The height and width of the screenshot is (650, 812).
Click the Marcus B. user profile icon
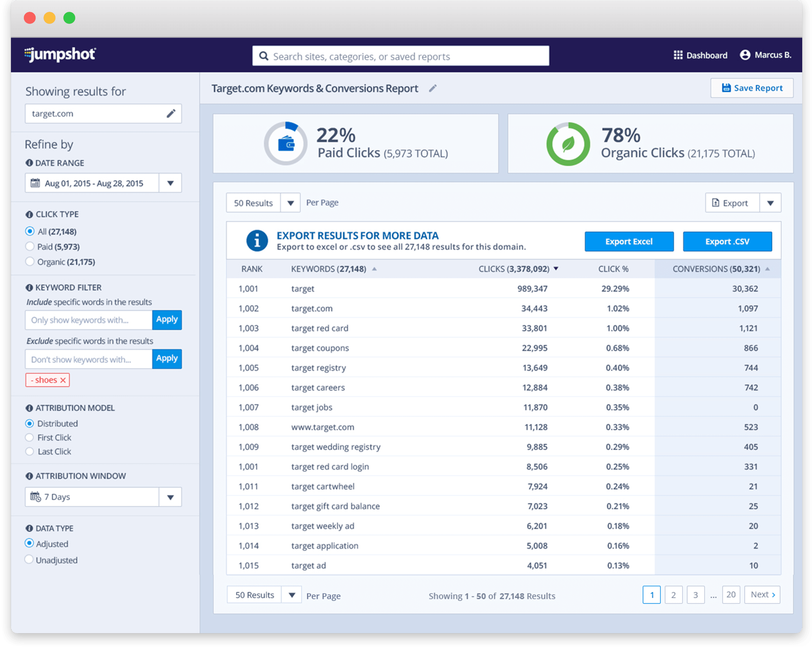click(x=745, y=55)
